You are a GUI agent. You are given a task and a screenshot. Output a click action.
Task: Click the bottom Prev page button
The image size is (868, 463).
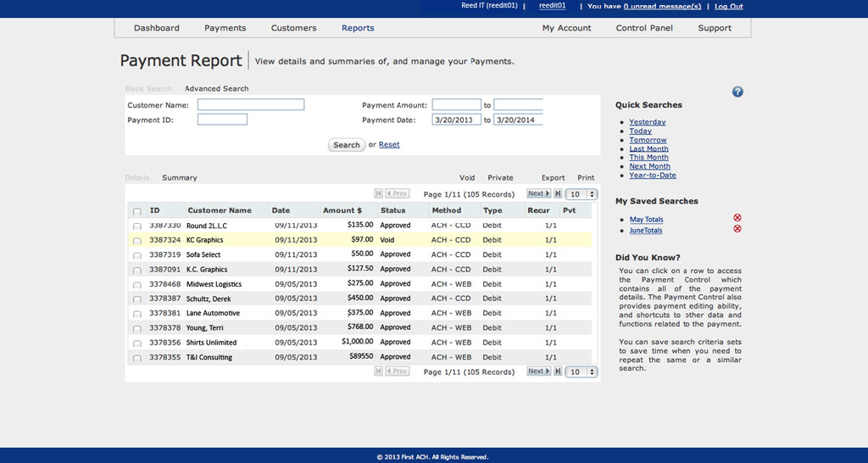(x=398, y=371)
